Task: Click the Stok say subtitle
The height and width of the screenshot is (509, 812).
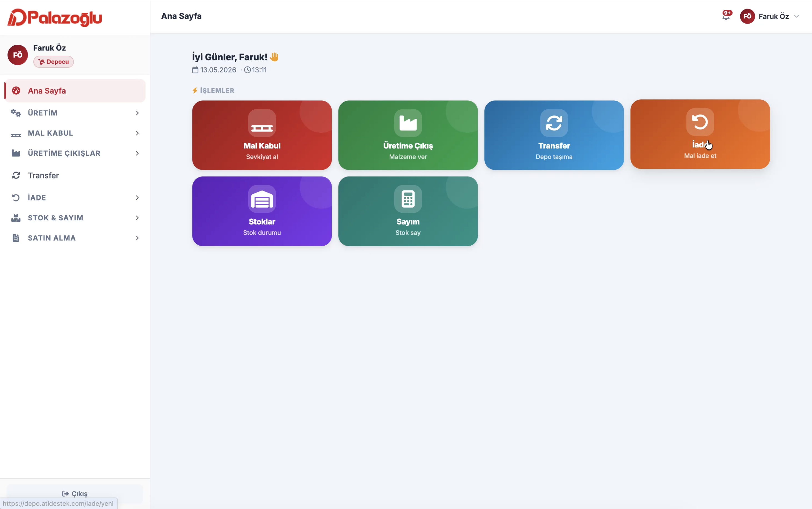Action: coord(408,233)
